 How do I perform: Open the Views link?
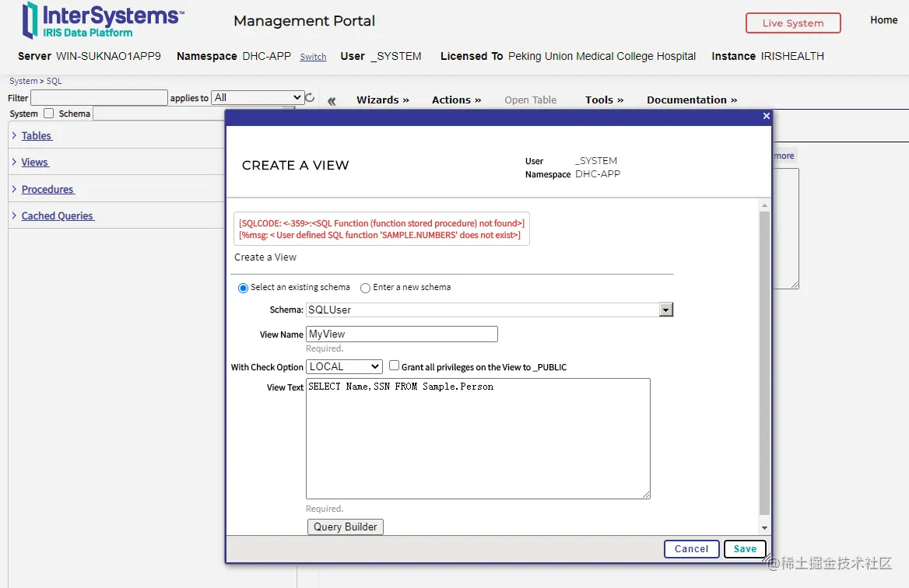click(x=35, y=163)
